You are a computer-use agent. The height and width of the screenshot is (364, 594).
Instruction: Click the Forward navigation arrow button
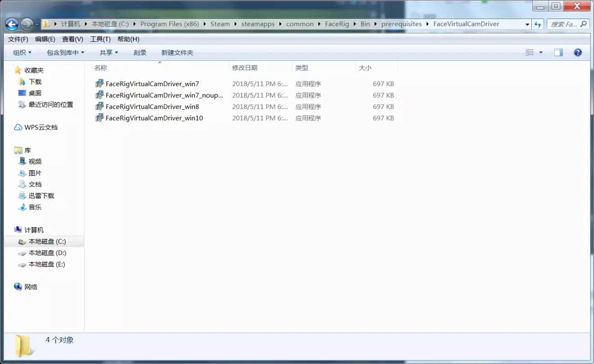coord(27,24)
